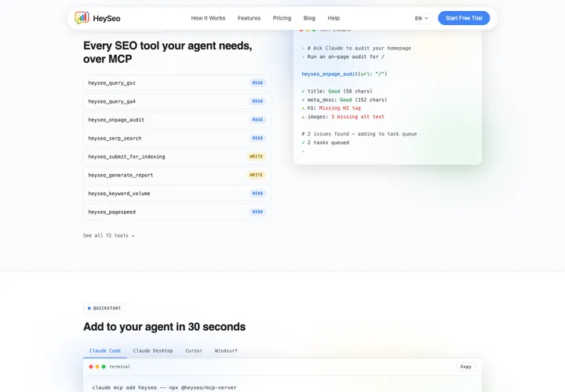Switch to the Claude Desktop tab

pyautogui.click(x=153, y=350)
